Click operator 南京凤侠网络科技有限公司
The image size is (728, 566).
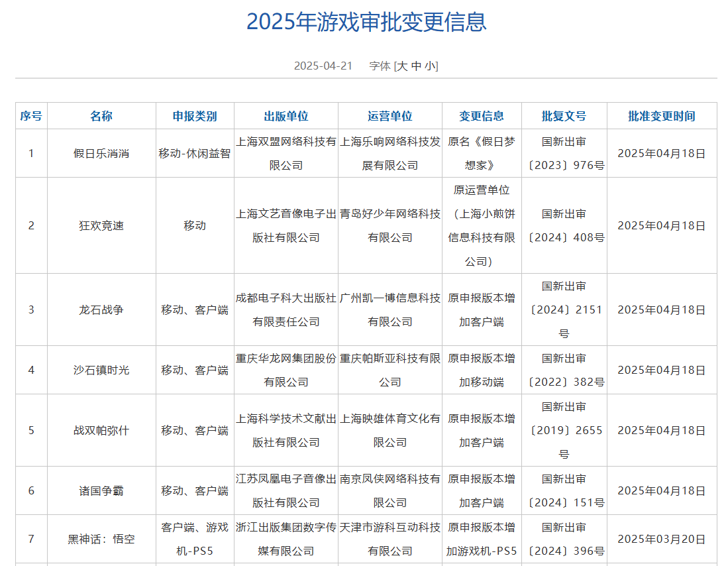pyautogui.click(x=390, y=490)
